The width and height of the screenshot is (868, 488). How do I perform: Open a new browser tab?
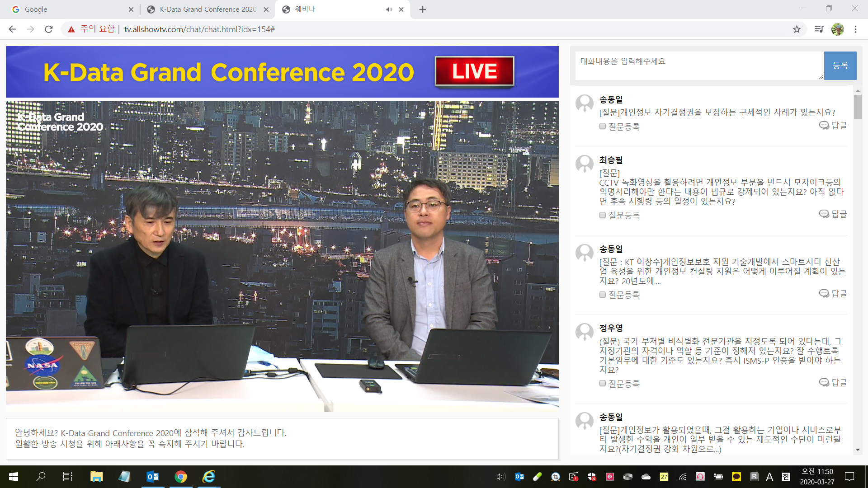point(423,9)
